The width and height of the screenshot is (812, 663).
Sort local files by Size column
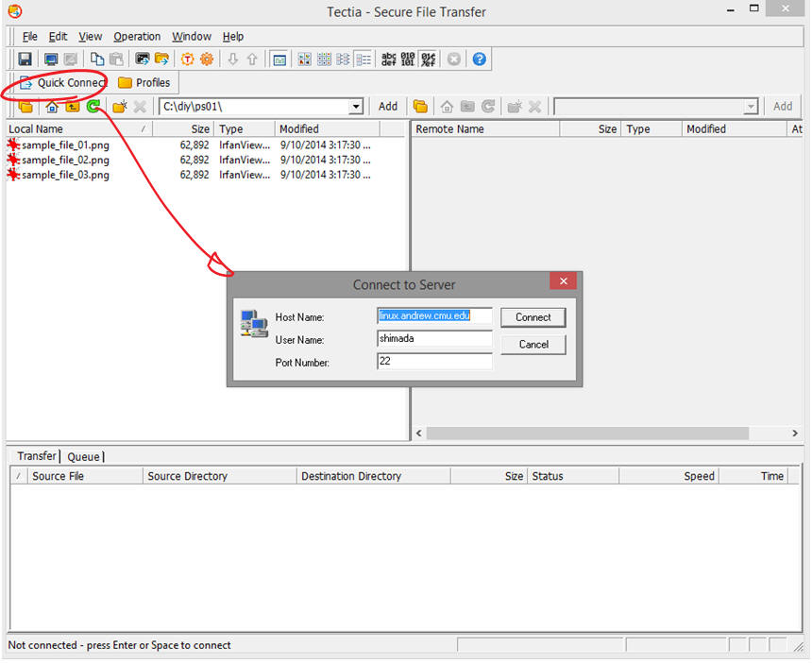click(x=183, y=129)
